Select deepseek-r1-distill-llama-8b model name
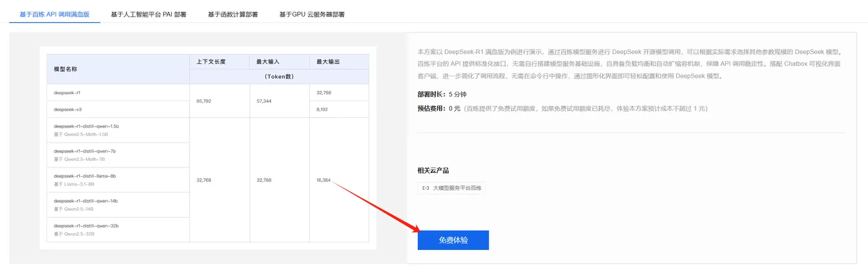 (85, 175)
